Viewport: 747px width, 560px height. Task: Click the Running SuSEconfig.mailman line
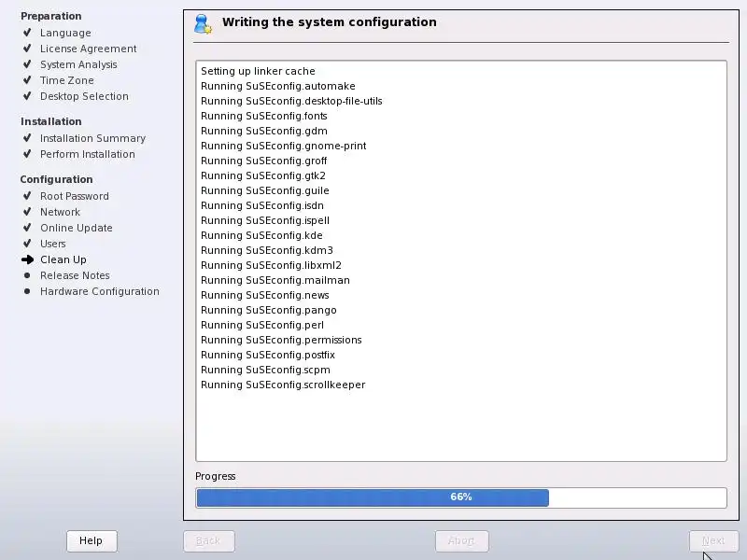click(x=275, y=280)
